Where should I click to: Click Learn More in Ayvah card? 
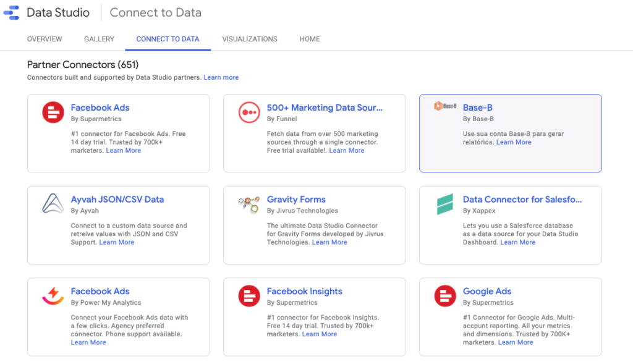click(x=117, y=242)
